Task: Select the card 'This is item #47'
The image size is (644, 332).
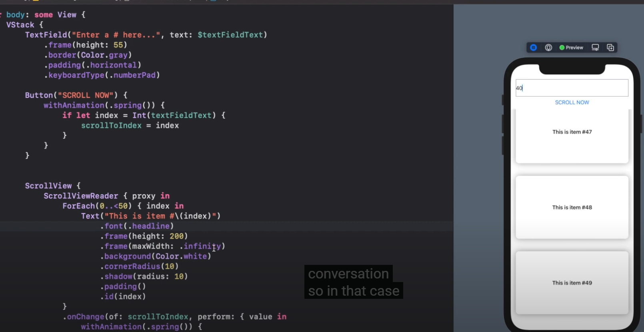Action: (x=572, y=136)
